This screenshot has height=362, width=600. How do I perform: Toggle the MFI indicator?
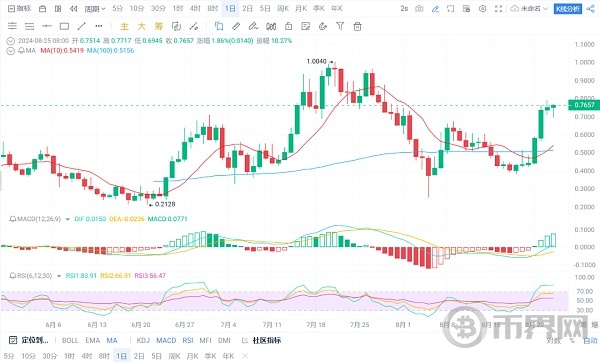pyautogui.click(x=205, y=340)
